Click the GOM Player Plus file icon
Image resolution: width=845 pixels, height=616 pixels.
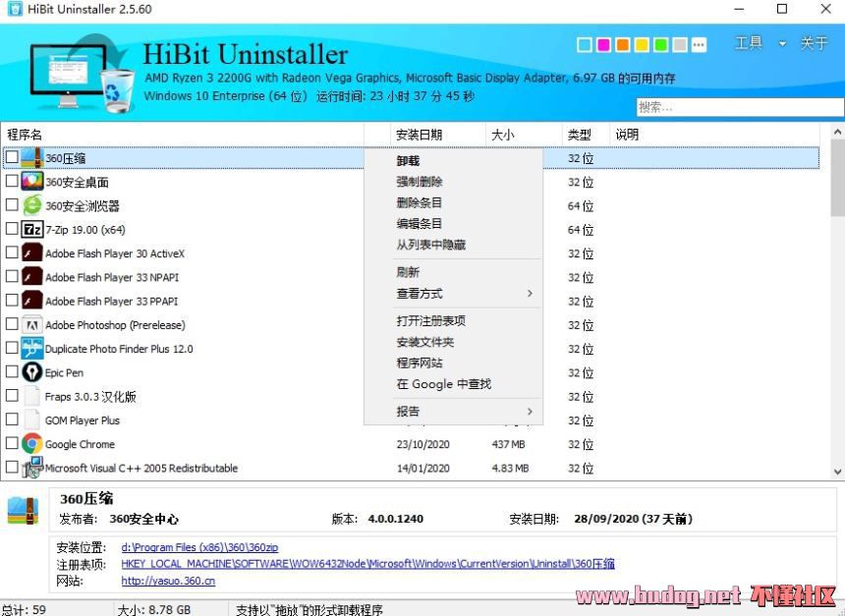pos(31,420)
